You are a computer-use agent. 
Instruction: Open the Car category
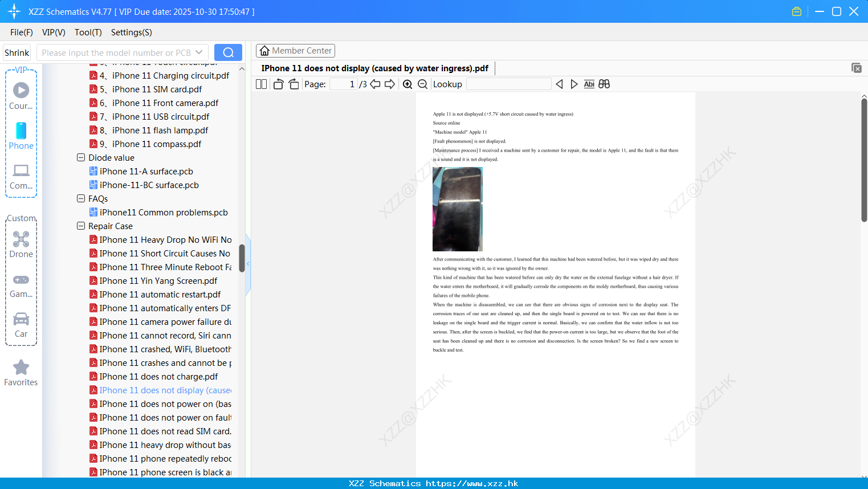(x=21, y=324)
